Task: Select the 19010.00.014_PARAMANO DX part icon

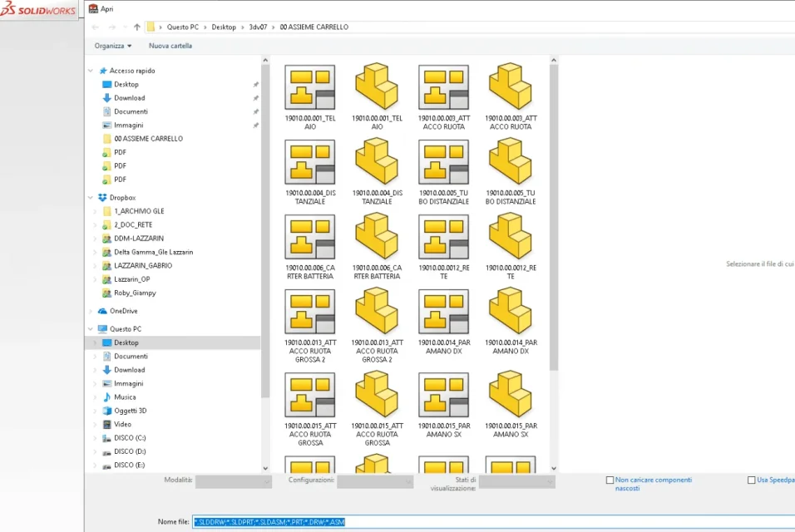Action: (510, 311)
